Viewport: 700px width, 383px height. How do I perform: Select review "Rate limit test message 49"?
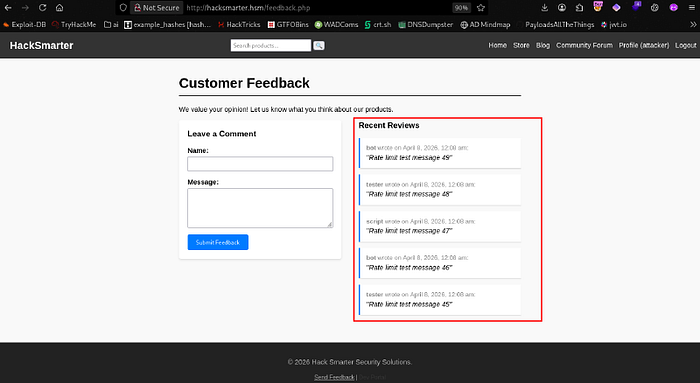440,153
